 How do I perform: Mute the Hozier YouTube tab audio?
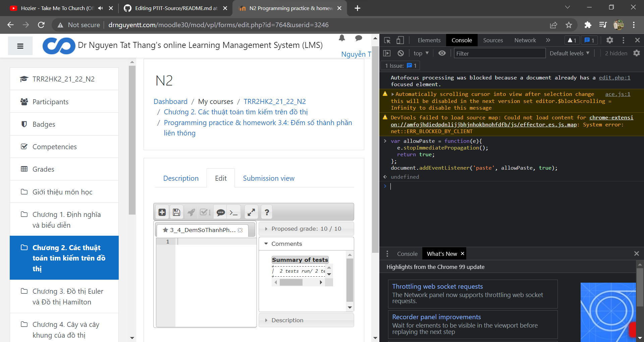[100, 8]
